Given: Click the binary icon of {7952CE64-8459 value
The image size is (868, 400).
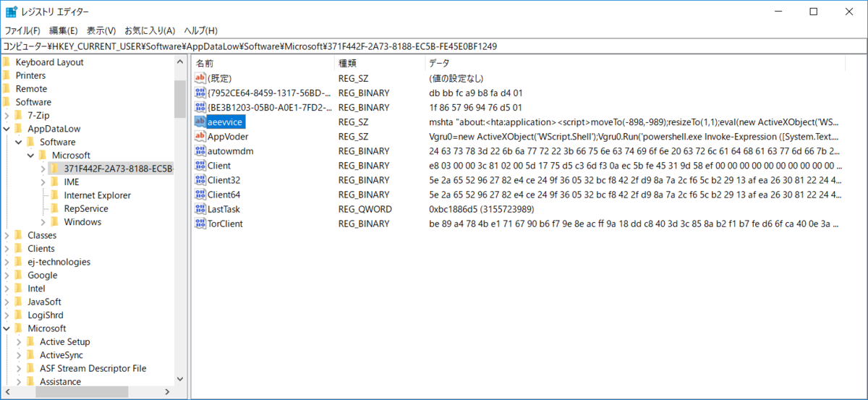Looking at the screenshot, I should [x=200, y=93].
